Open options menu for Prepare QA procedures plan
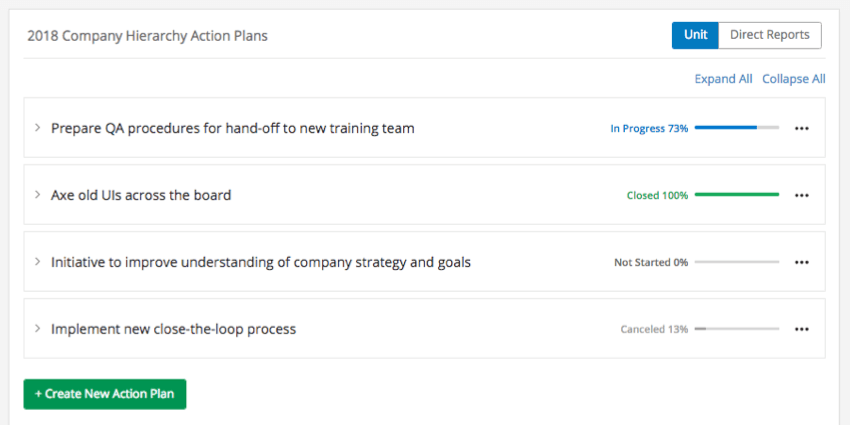This screenshot has height=425, width=850. point(801,128)
